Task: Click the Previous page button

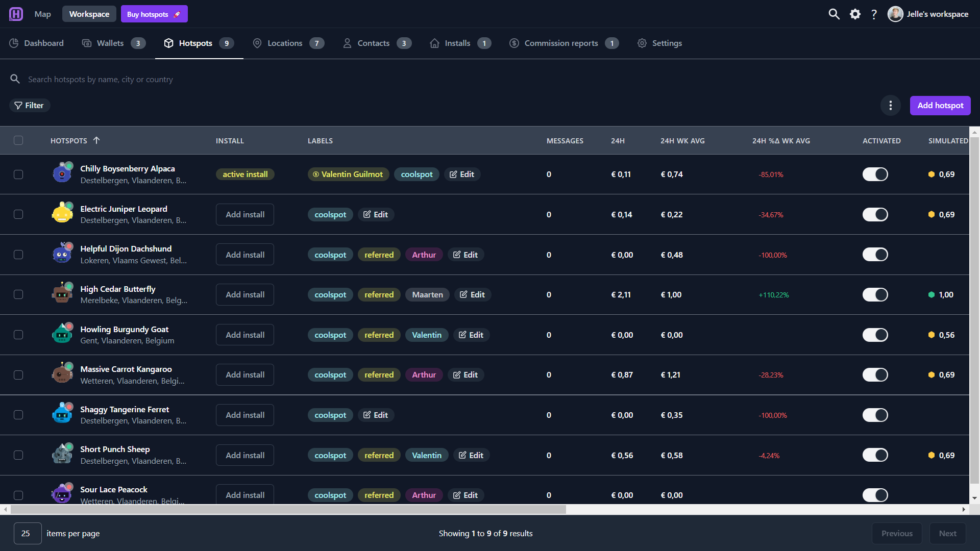Action: pos(897,533)
